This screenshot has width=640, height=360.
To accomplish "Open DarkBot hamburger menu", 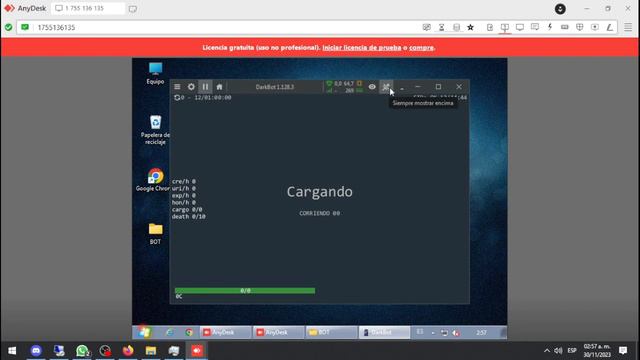I will (177, 87).
